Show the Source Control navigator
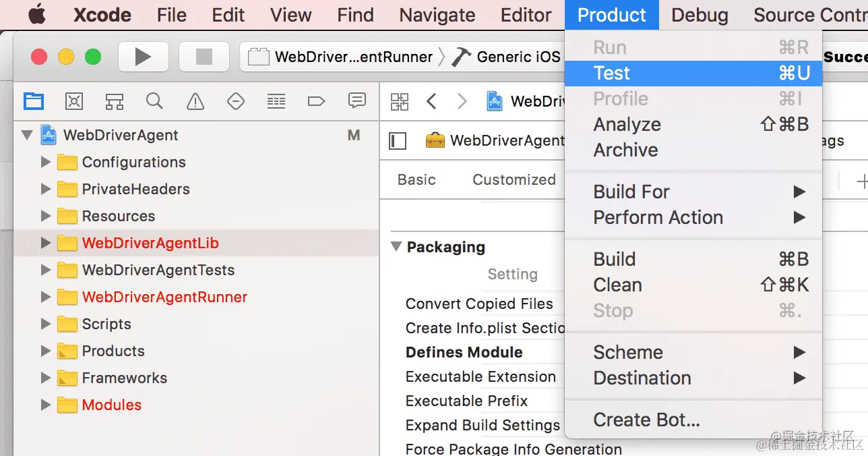 coord(74,101)
